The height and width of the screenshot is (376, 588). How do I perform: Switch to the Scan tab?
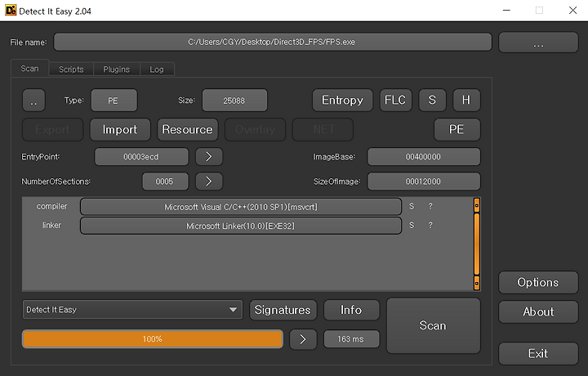click(29, 69)
